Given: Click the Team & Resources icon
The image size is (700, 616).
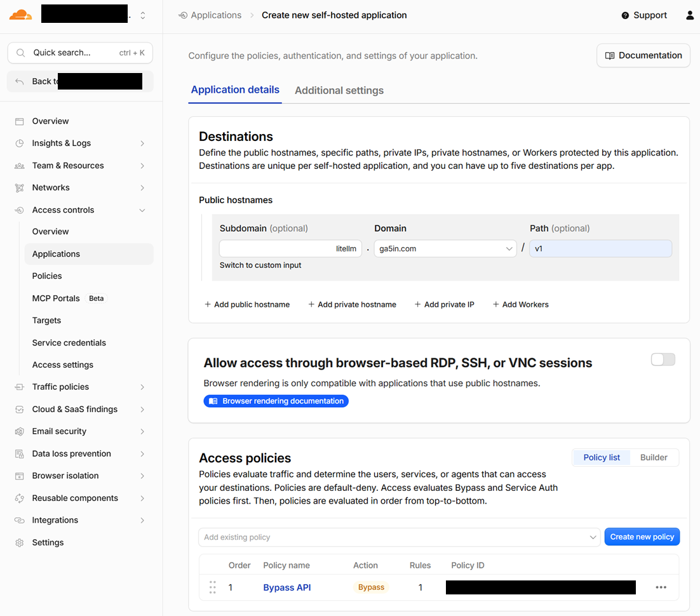Looking at the screenshot, I should click(x=19, y=166).
